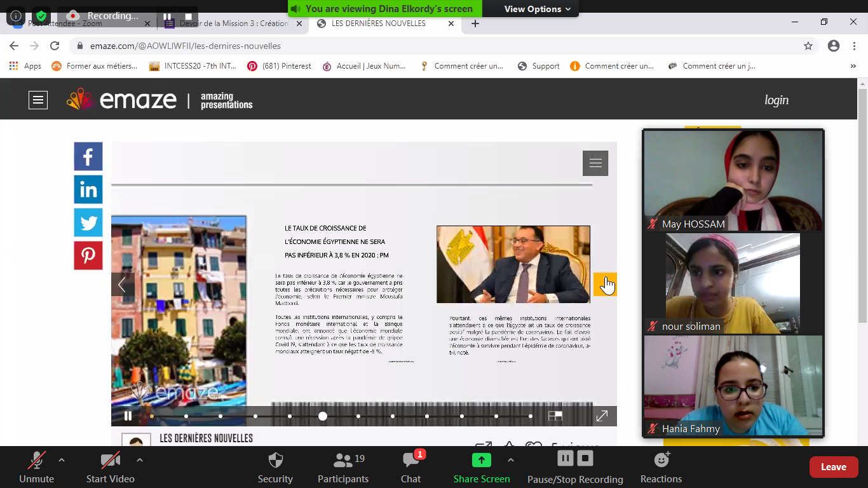Expand the View Options dropdown
The height and width of the screenshot is (488, 868).
coord(537,9)
